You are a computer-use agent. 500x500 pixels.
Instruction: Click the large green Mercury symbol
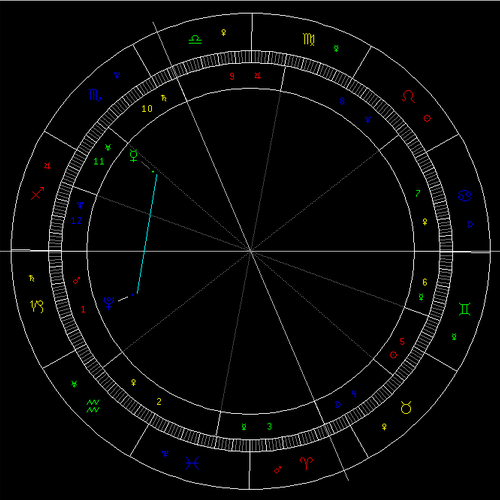pos(133,156)
